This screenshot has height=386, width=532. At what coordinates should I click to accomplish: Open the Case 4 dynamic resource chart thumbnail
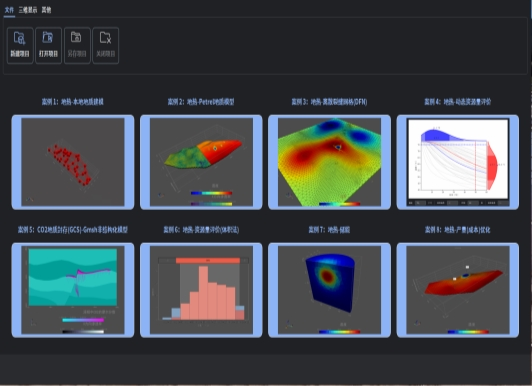coord(458,162)
